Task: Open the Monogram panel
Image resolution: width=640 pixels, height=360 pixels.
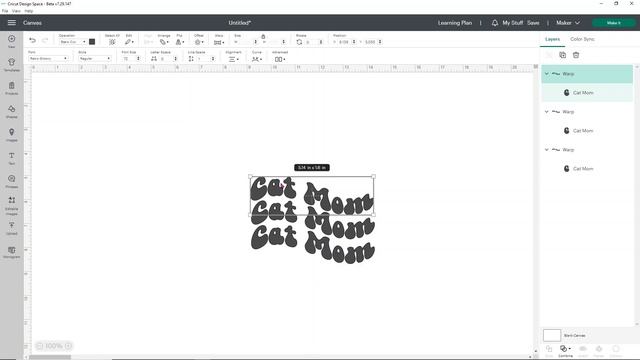Action: click(x=11, y=252)
